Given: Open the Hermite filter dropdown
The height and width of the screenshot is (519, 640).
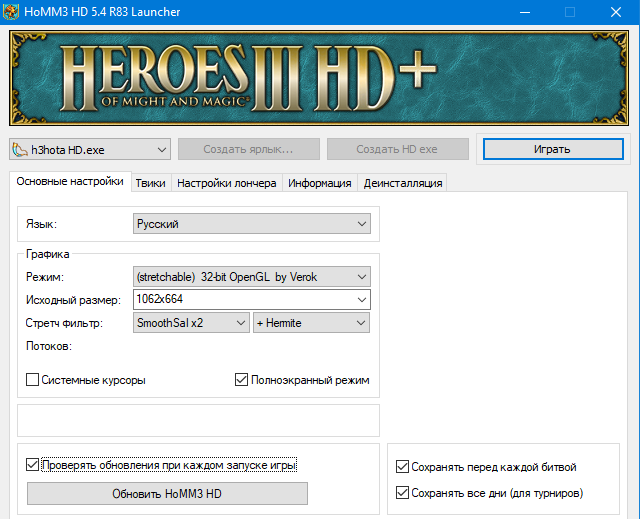Looking at the screenshot, I should (x=311, y=323).
